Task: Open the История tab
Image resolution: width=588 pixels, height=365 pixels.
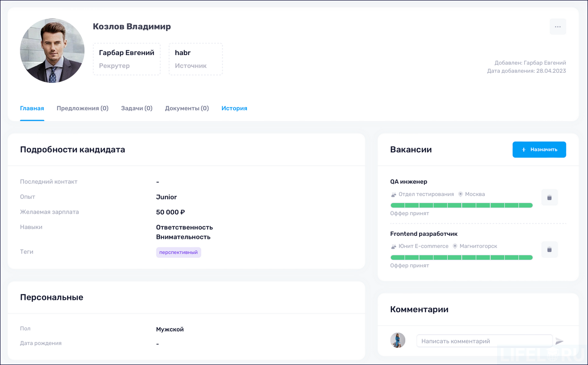Action: [234, 108]
